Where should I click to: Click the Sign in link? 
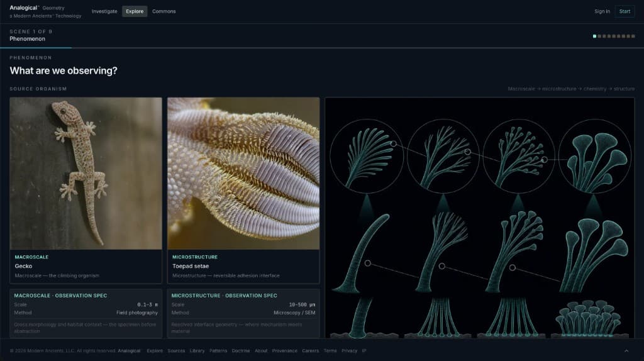[602, 11]
